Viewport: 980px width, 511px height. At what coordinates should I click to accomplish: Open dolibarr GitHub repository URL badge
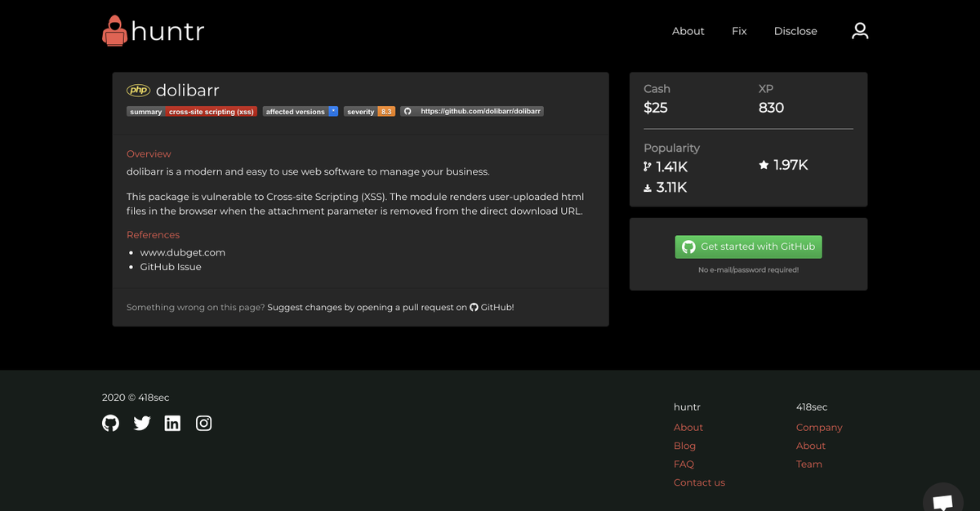point(472,111)
